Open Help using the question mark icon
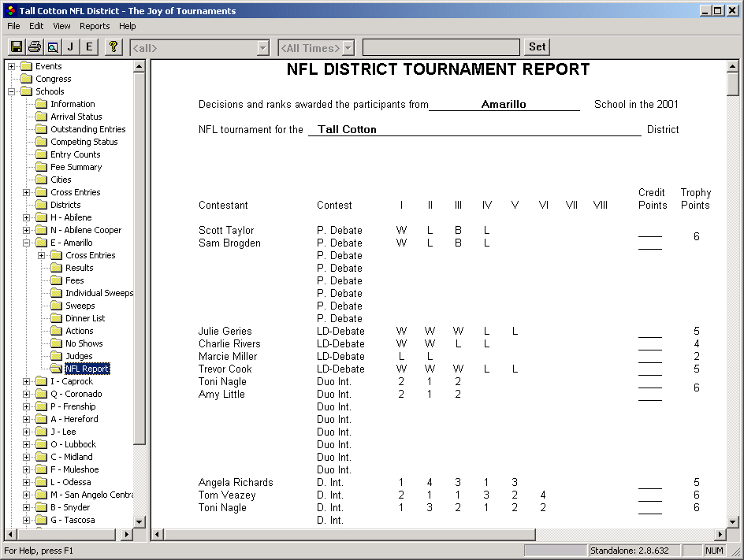The image size is (744, 560). [112, 46]
